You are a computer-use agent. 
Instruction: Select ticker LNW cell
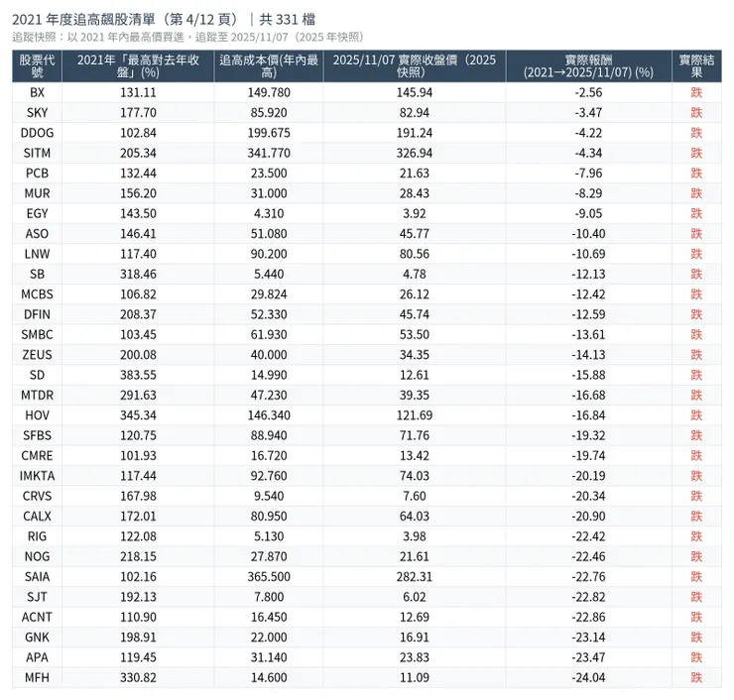click(37, 254)
